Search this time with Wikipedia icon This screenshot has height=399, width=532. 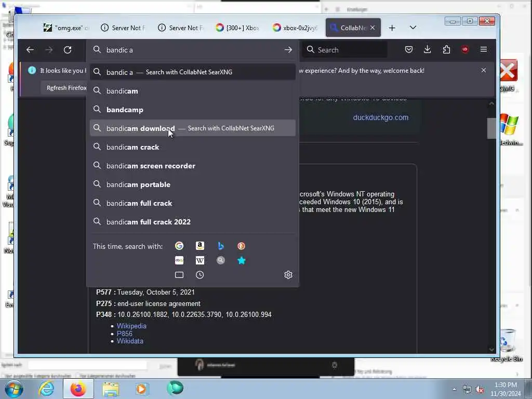tap(200, 260)
